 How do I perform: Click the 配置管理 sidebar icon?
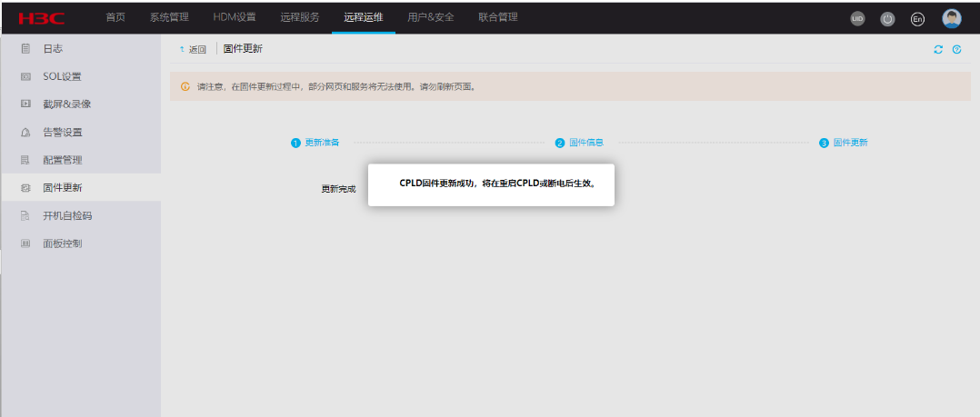click(25, 160)
